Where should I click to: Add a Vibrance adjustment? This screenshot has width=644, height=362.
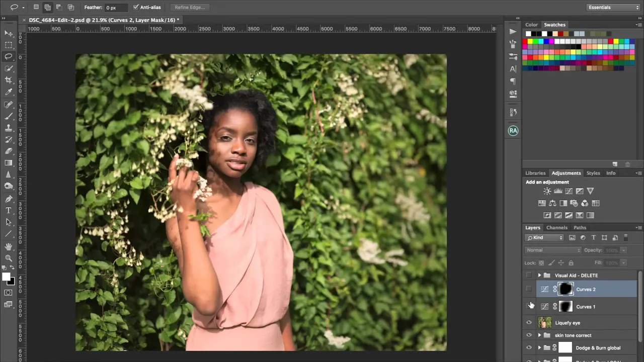pyautogui.click(x=590, y=191)
